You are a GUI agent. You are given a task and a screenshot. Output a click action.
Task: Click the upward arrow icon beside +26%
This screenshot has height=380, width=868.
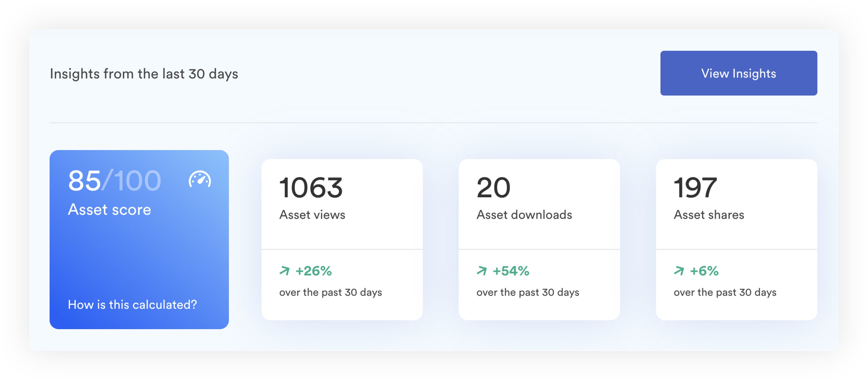pos(284,271)
